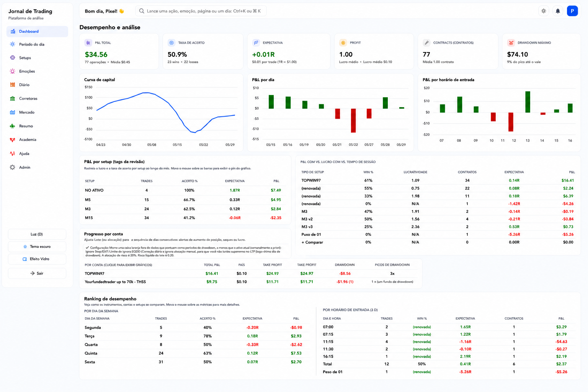588x392 pixels.
Task: Focus the search input field
Action: [x=201, y=11]
